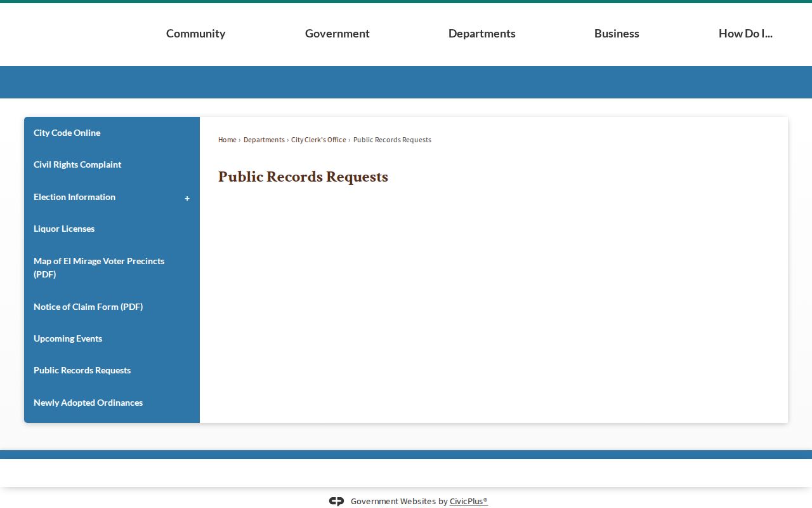Open the CivicPlus footer link

pyautogui.click(x=469, y=502)
